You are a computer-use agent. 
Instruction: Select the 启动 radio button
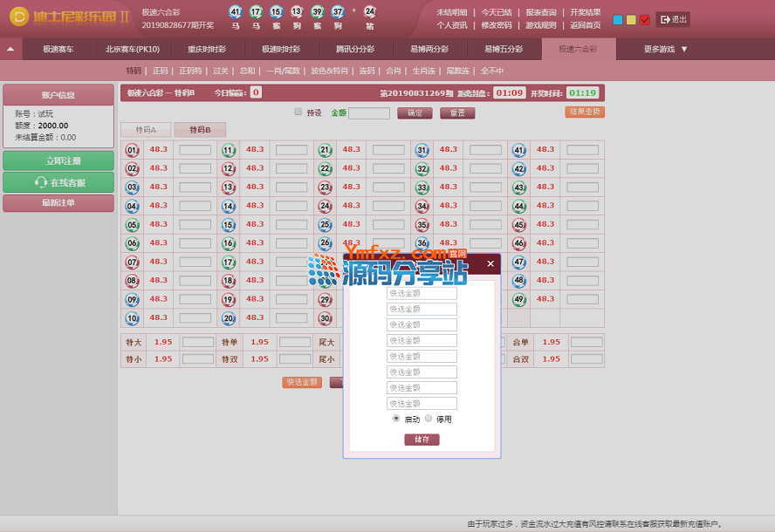coord(396,419)
